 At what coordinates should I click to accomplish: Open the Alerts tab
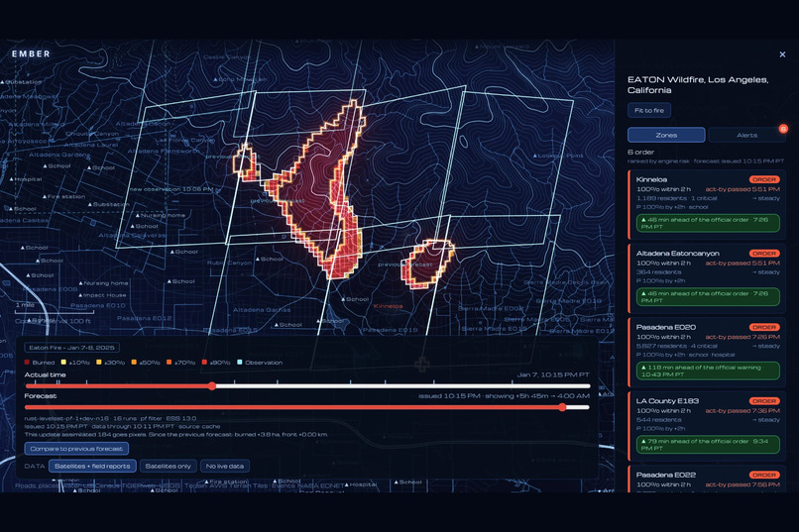[x=746, y=135]
